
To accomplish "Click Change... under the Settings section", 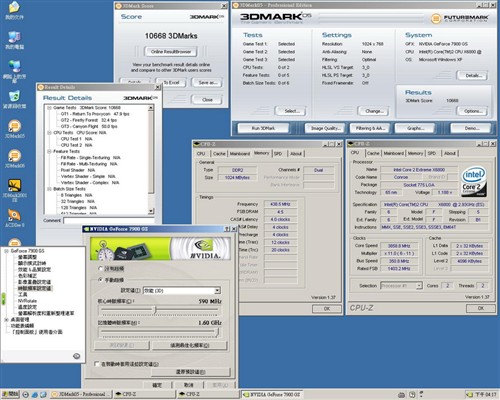I will [373, 111].
